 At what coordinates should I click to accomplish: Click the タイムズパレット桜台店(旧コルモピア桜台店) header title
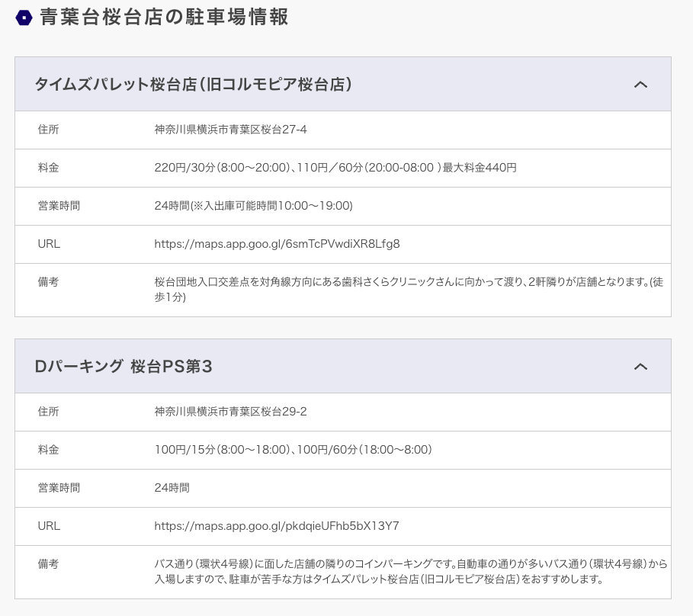coord(193,85)
